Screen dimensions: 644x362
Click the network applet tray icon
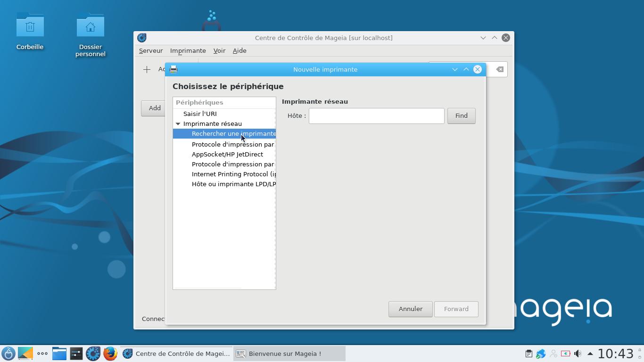(x=541, y=354)
